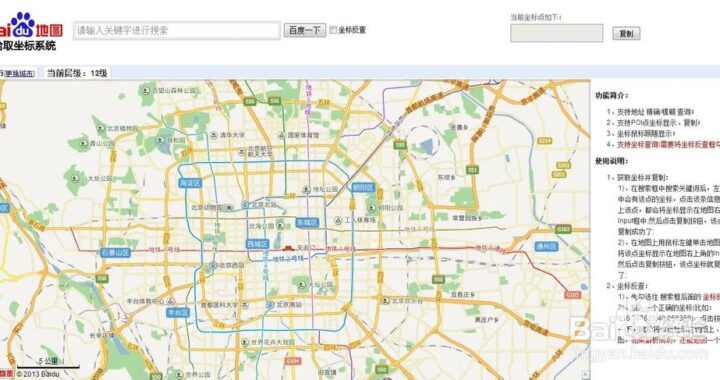Click the © 2013 Baidu copyright text
The width and height of the screenshot is (720, 380).
[x=38, y=374]
